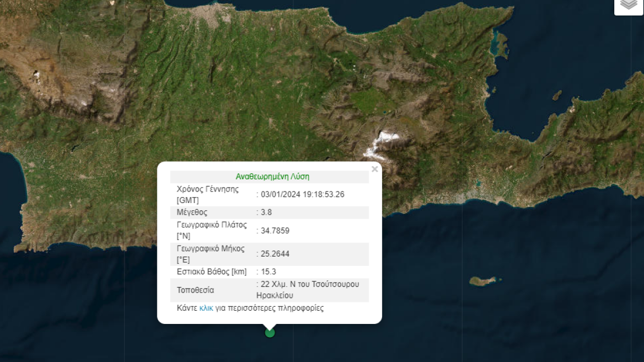Select the latitude value 34.7859
The image size is (644, 362).
coord(274,231)
